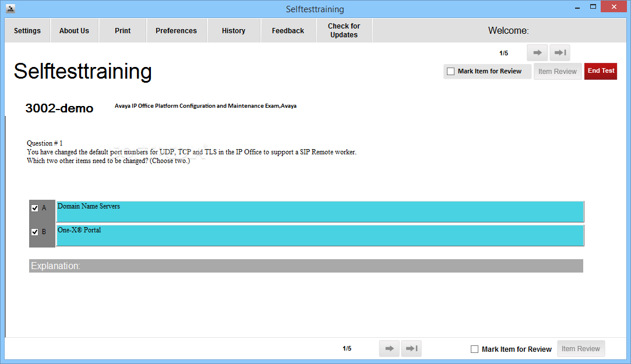Viewport: 631px width, 364px height.
Task: Click the top Item Review button
Action: (558, 71)
